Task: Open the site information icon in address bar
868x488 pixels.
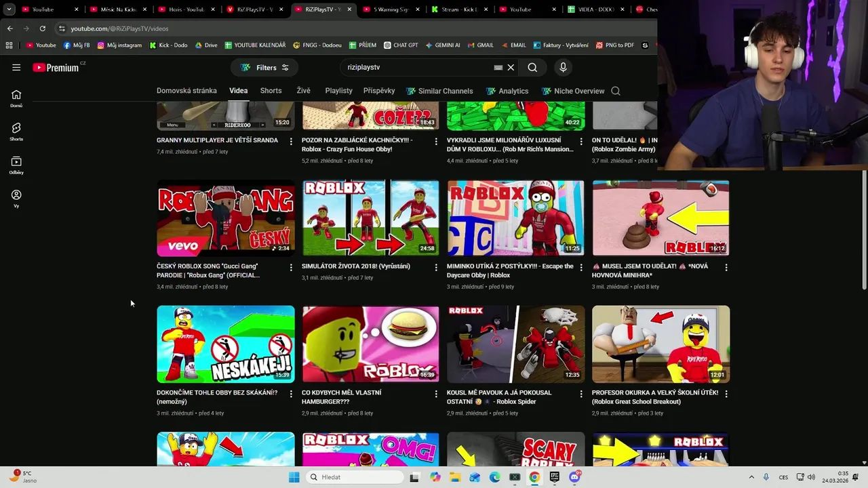Action: [62, 28]
